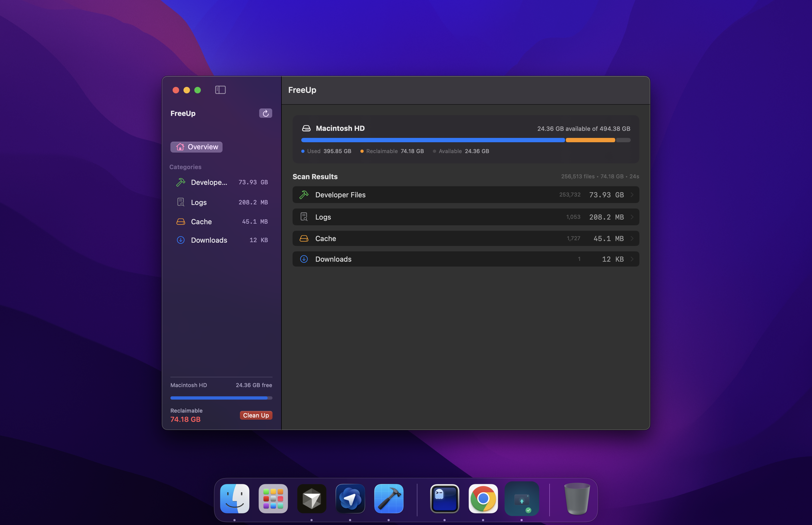The width and height of the screenshot is (812, 525).
Task: Expand the Developer Files row chevron
Action: tap(632, 195)
